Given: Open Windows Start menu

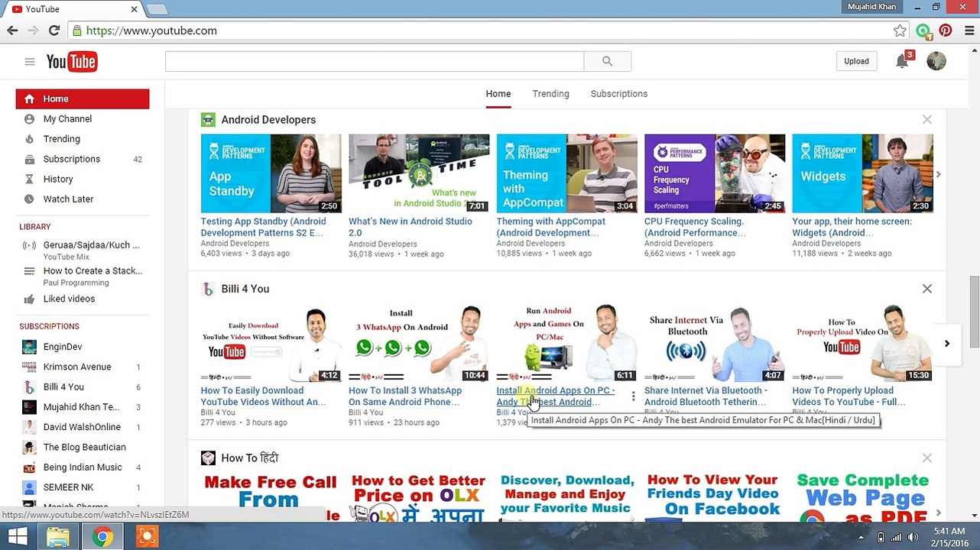Looking at the screenshot, I should tap(17, 537).
